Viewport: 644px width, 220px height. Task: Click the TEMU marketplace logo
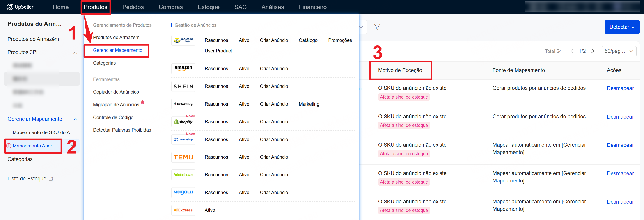[x=183, y=157]
